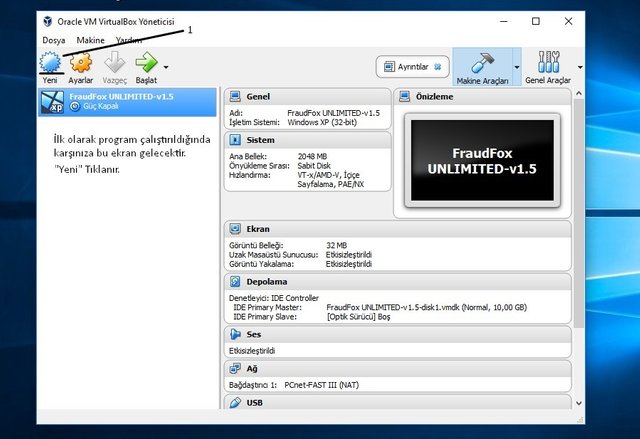Click the 'Windows XP (32-bit)' value
Image resolution: width=640 pixels, height=439 pixels.
pos(322,122)
